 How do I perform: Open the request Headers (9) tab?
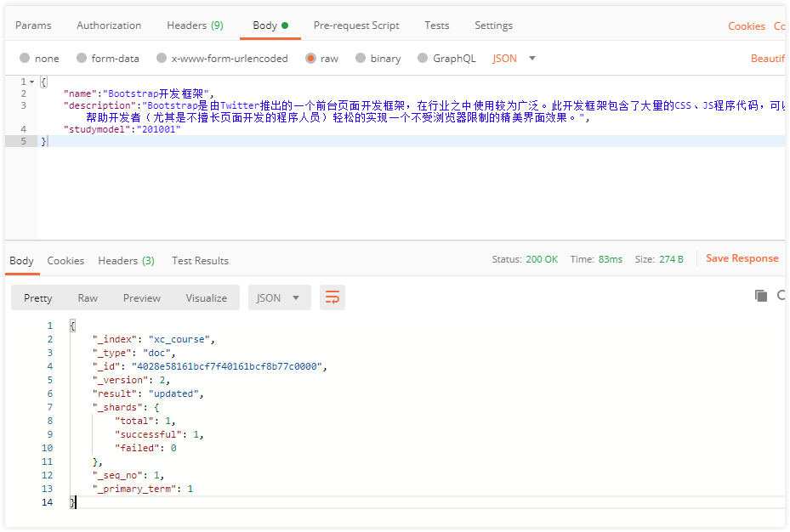(x=195, y=25)
